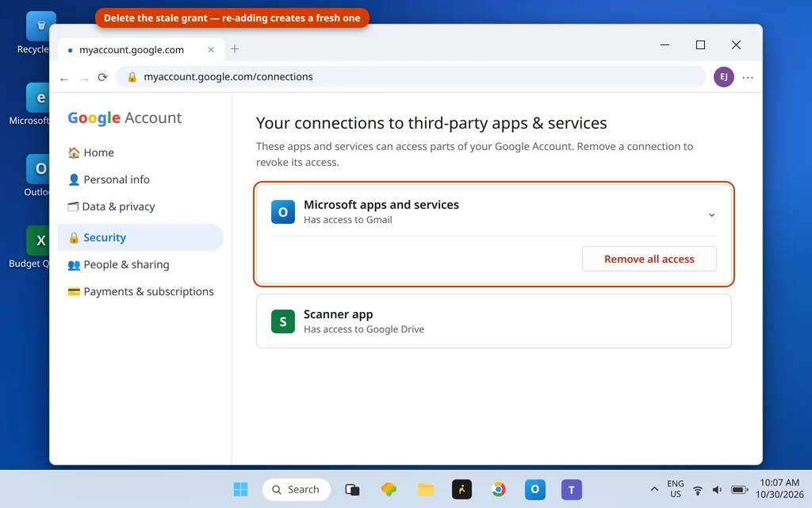Open the black runner app in taskbar

point(462,489)
